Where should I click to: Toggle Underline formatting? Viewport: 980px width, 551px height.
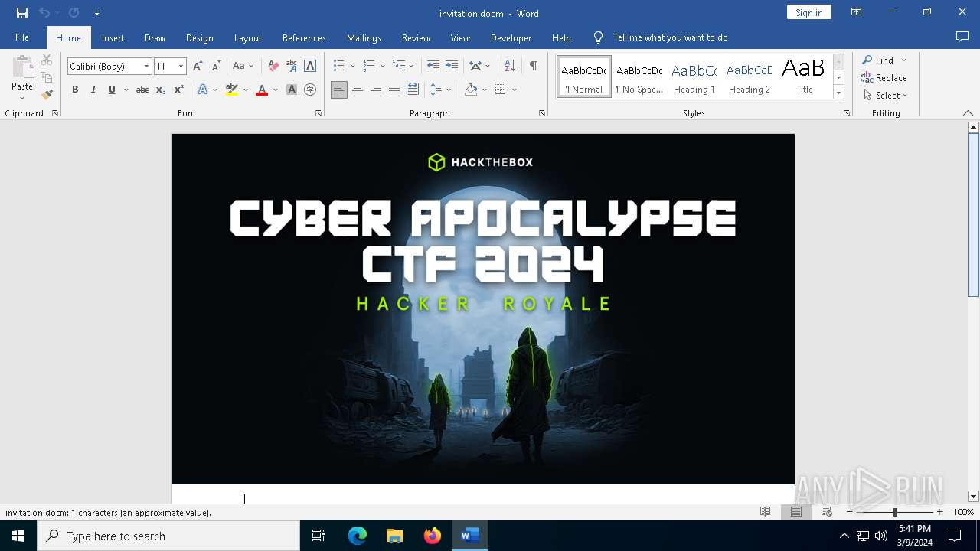click(112, 90)
